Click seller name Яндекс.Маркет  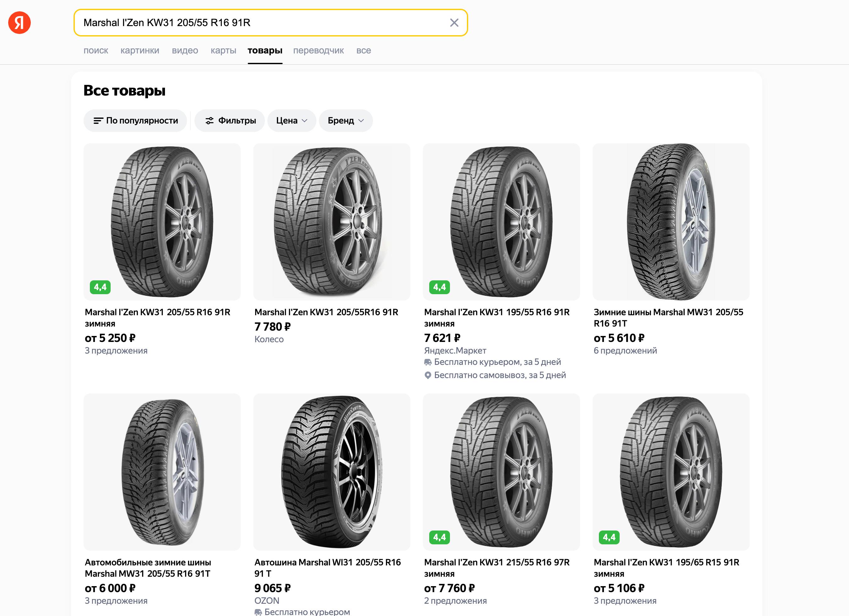point(455,350)
